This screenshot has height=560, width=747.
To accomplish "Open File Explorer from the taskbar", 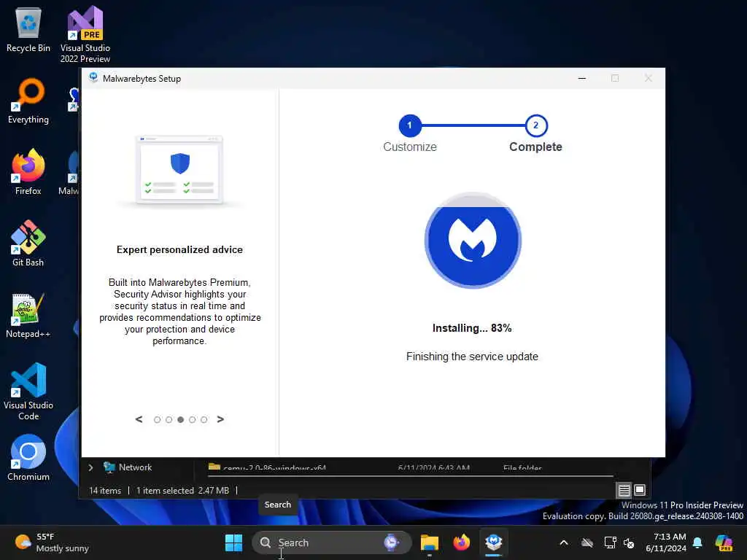I will (429, 542).
